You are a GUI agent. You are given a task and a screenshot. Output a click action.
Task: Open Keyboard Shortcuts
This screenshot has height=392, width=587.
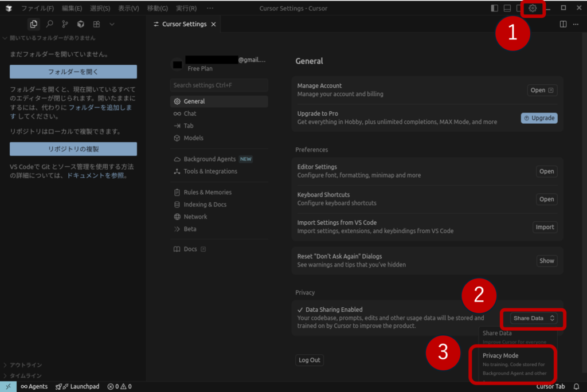tap(546, 199)
